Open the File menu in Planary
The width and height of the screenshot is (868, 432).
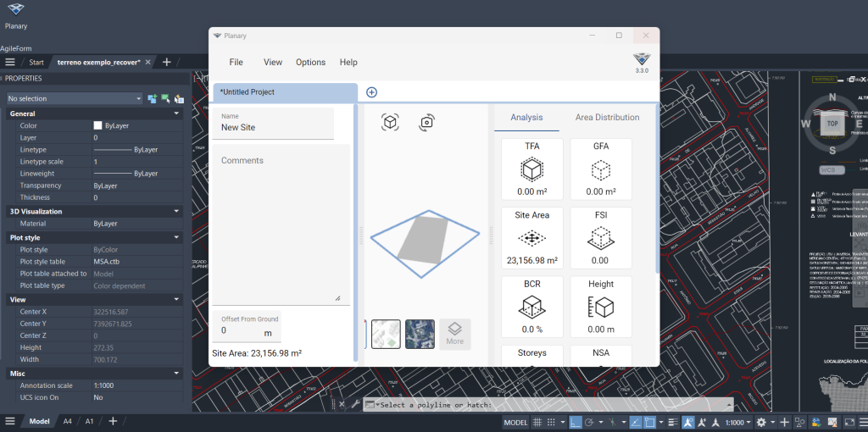click(236, 62)
